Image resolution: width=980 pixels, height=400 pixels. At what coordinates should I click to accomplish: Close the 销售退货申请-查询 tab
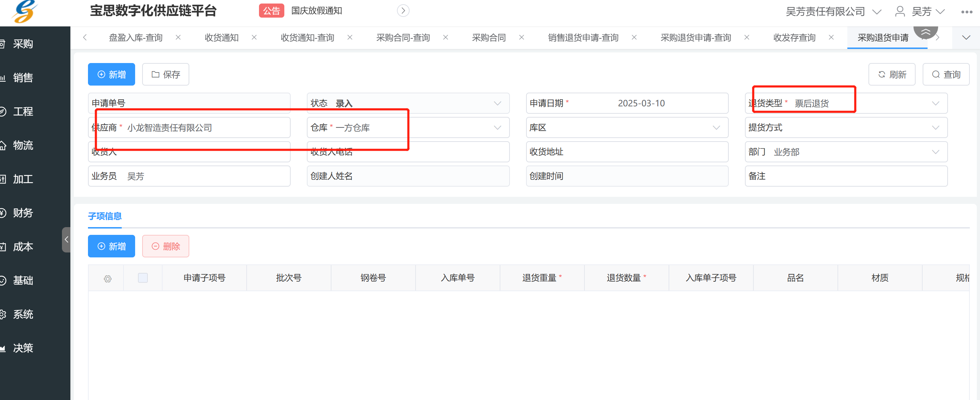[634, 37]
